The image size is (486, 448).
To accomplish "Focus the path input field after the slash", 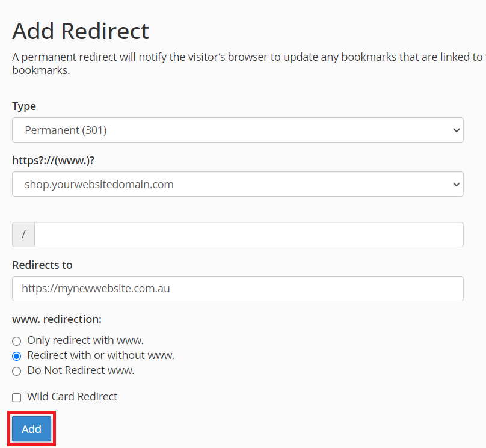I will click(248, 235).
